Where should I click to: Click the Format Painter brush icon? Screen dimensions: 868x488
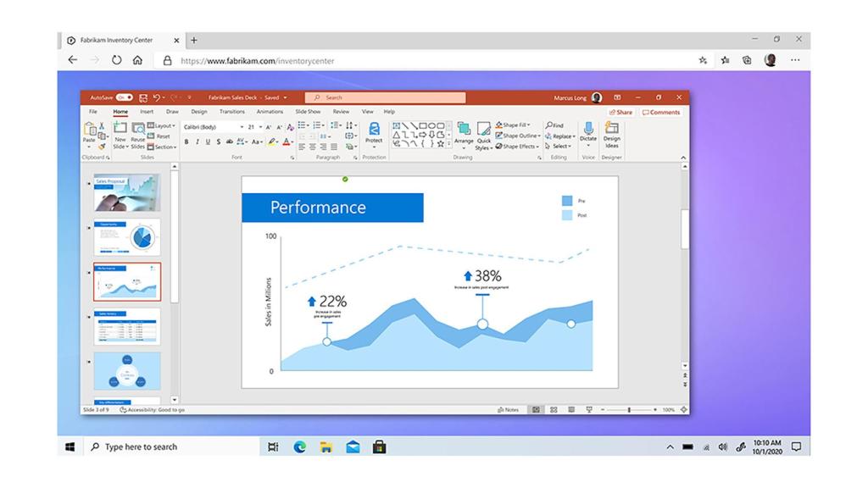(102, 147)
